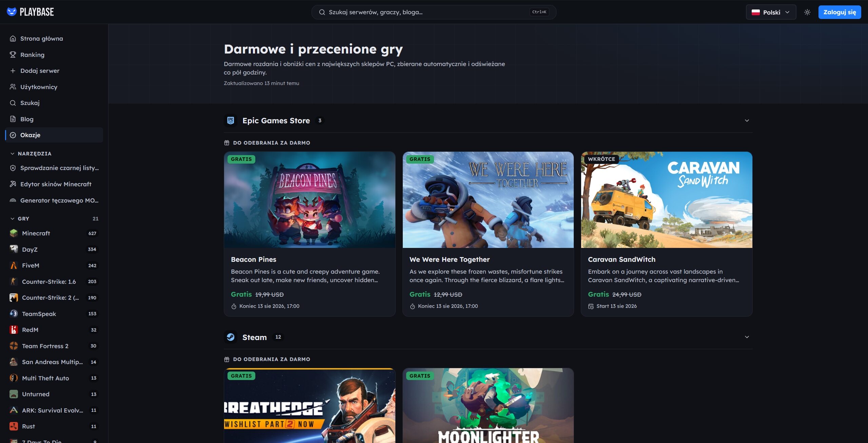Click the Okazje compass icon
The width and height of the screenshot is (868, 443).
click(x=13, y=135)
